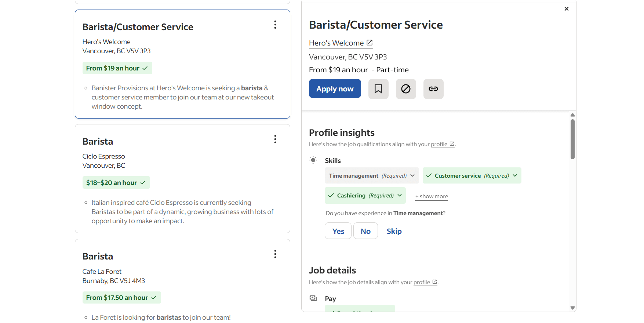Open the Ciclo Espresso Barista job title
The height and width of the screenshot is (323, 644).
98,141
